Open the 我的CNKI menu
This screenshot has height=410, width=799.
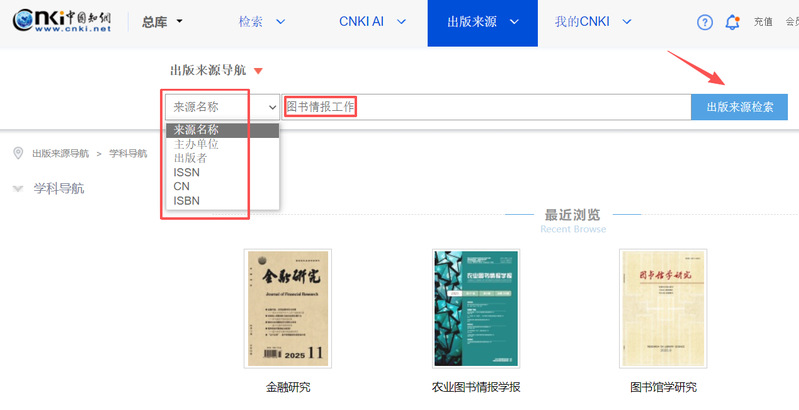tap(594, 22)
